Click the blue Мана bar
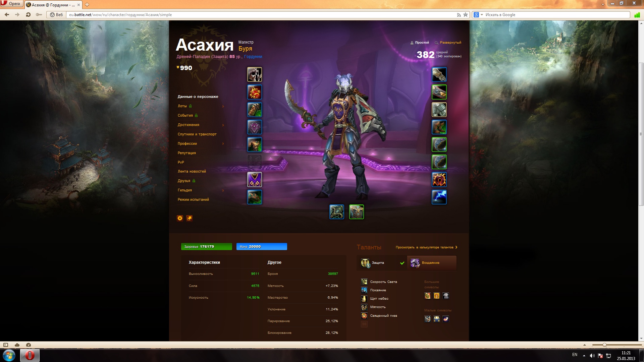 click(262, 247)
